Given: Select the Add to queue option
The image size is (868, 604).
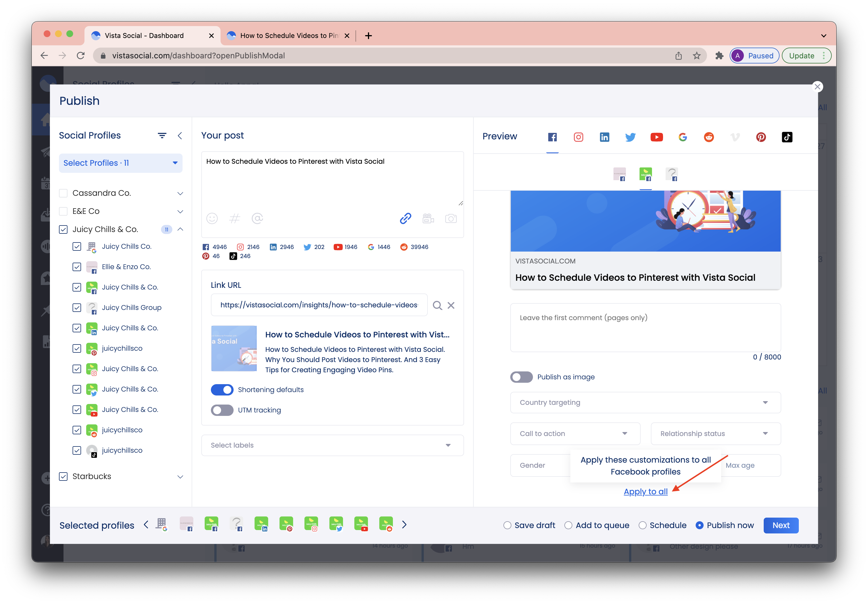Looking at the screenshot, I should 568,526.
